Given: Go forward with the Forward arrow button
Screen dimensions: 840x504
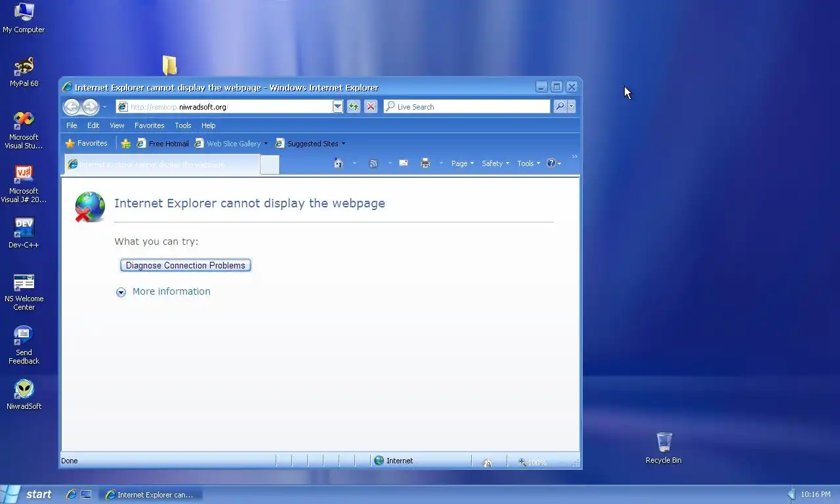Looking at the screenshot, I should click(90, 106).
